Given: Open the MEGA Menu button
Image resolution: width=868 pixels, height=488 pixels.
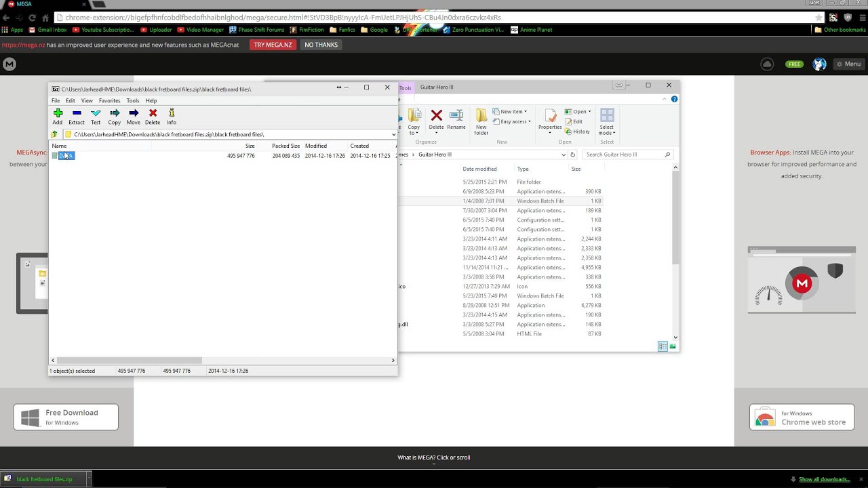Looking at the screenshot, I should pyautogui.click(x=848, y=64).
